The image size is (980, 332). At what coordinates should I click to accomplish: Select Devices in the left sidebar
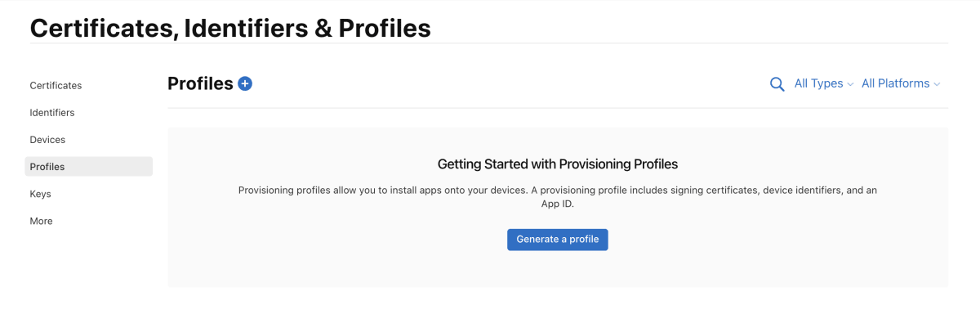pyautogui.click(x=47, y=139)
